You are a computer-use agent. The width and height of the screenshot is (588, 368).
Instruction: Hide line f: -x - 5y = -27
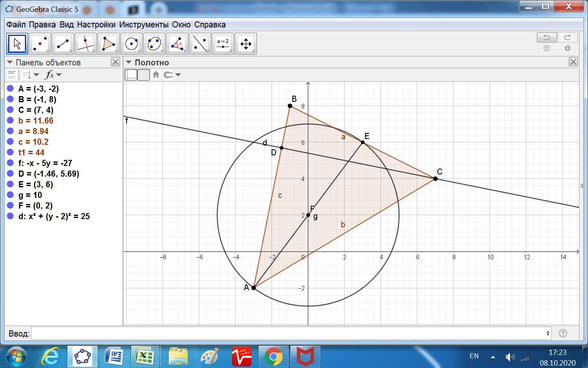(x=11, y=163)
